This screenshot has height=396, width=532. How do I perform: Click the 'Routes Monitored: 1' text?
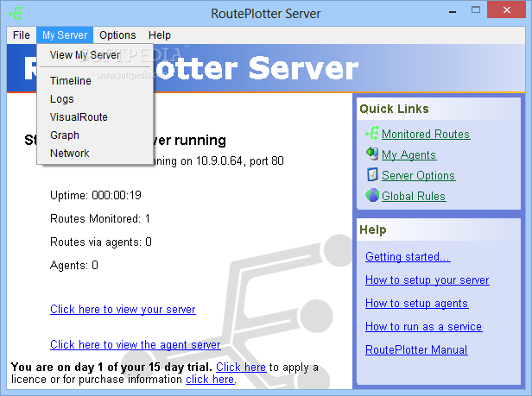pyautogui.click(x=100, y=218)
